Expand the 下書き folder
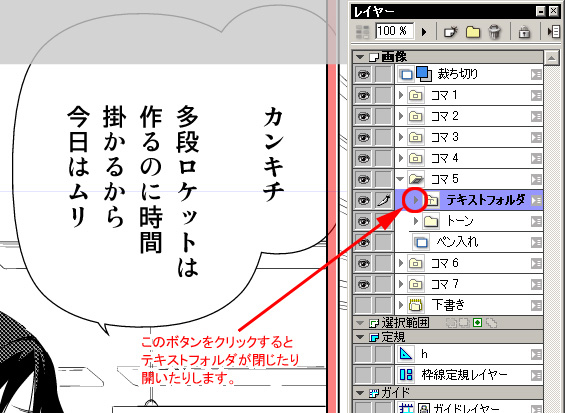565x413 pixels. tap(401, 305)
